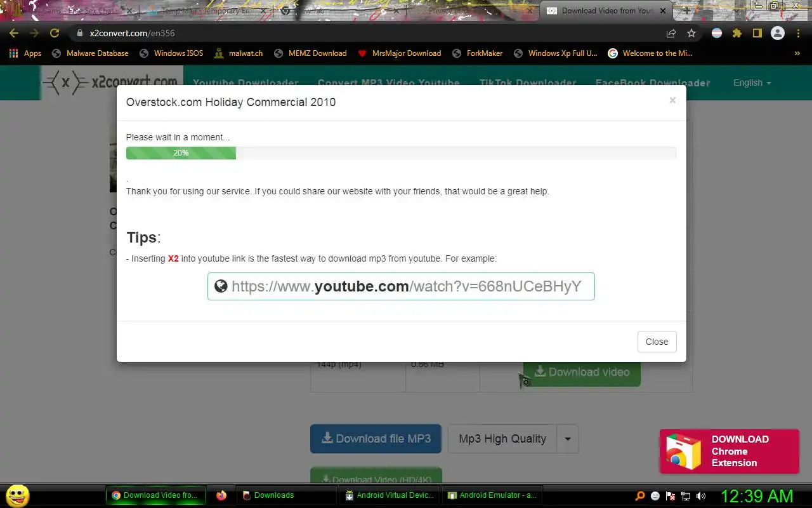
Task: Open the Malware Database bookmark
Action: (90, 53)
